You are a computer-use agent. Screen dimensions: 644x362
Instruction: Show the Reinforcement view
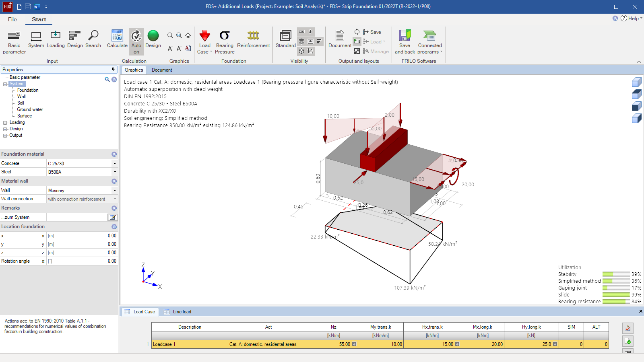253,39
